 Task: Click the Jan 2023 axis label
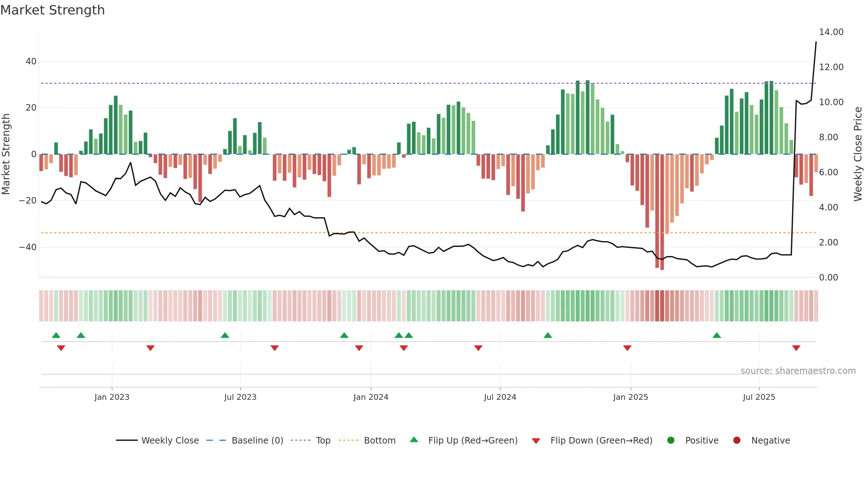tap(112, 397)
